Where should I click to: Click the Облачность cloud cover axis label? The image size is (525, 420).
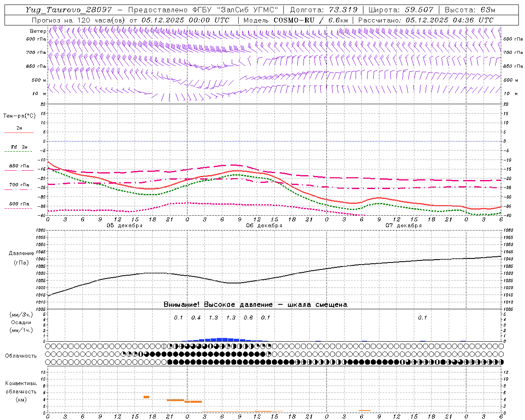(21, 356)
